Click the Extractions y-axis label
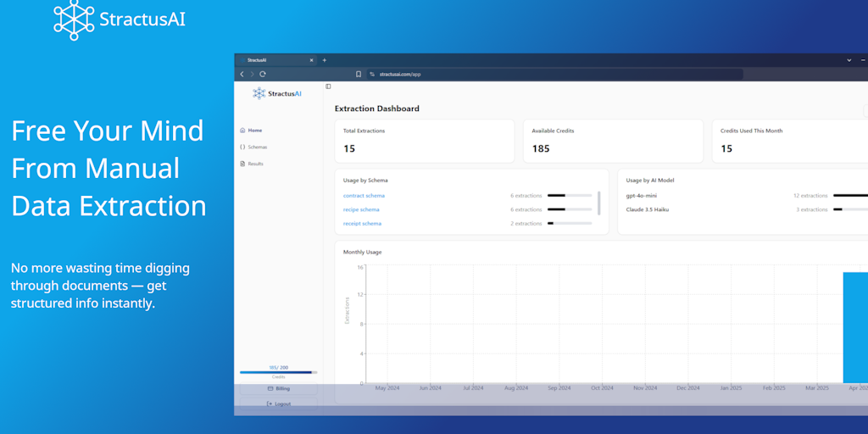868x434 pixels. pyautogui.click(x=347, y=310)
